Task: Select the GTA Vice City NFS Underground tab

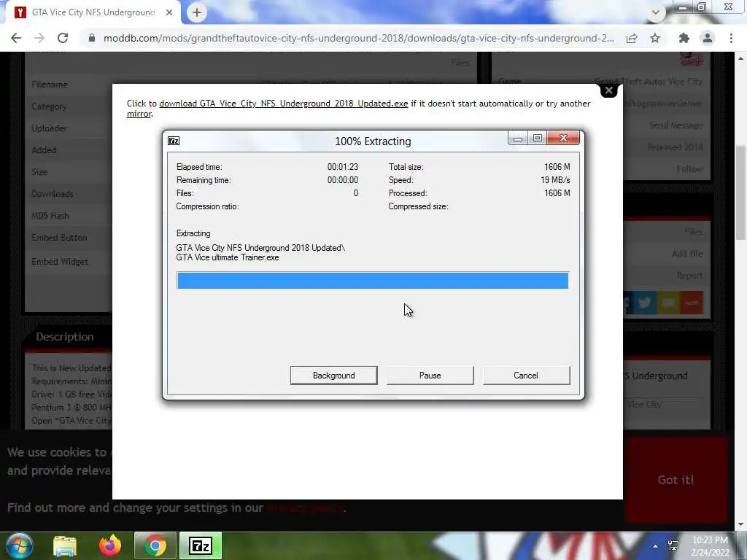Action: click(x=93, y=12)
